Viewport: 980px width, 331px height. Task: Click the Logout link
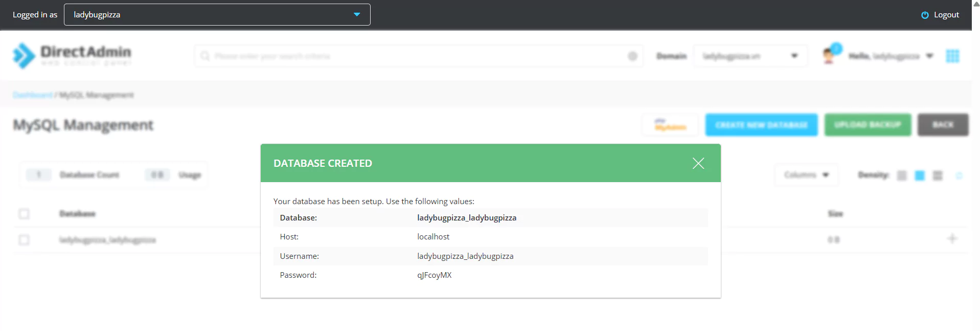tap(946, 15)
